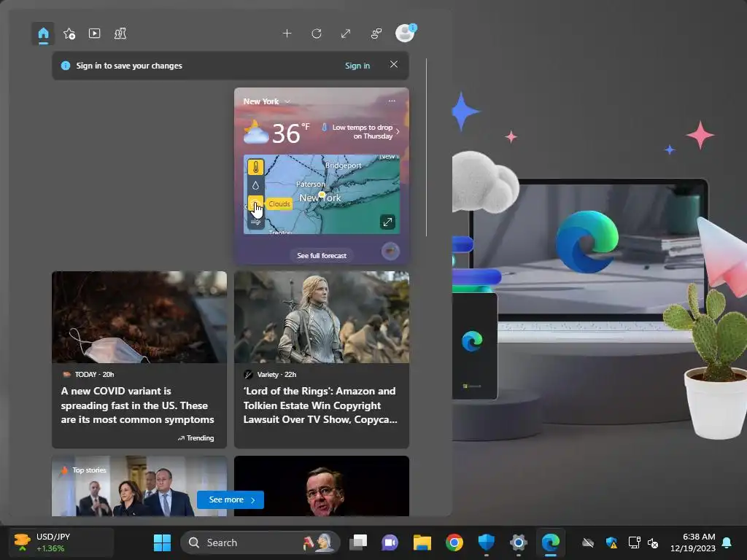Refresh the widgets feed
The height and width of the screenshot is (560, 747).
pos(317,34)
